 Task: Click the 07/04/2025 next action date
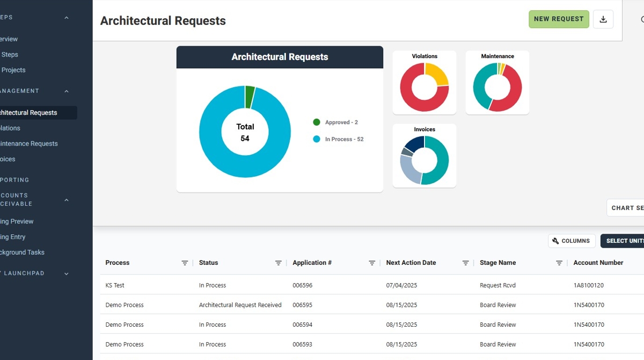[401, 286]
